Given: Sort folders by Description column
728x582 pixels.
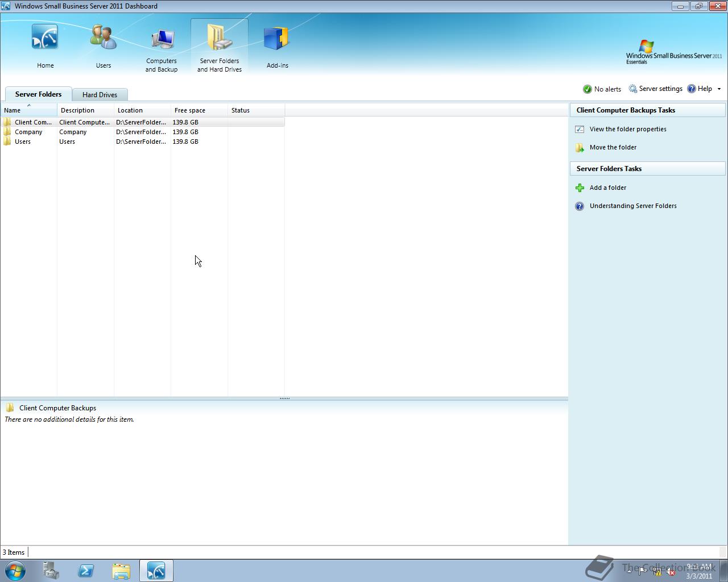Looking at the screenshot, I should coord(86,110).
